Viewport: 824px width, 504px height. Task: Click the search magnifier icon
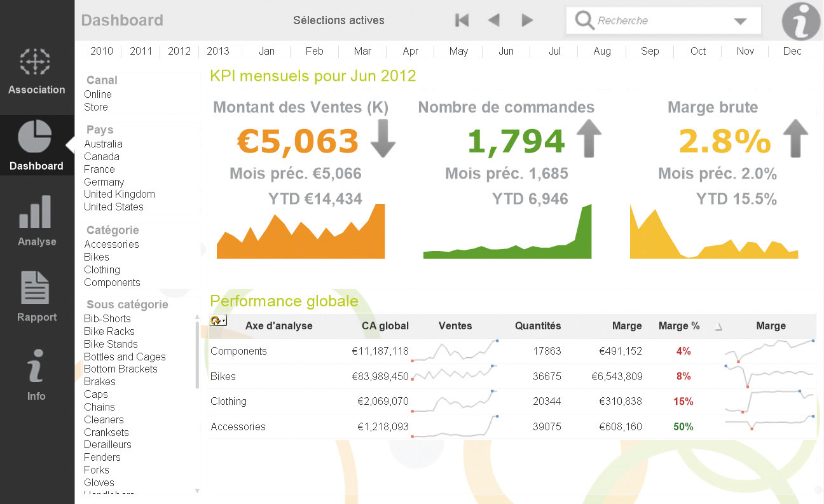[584, 20]
